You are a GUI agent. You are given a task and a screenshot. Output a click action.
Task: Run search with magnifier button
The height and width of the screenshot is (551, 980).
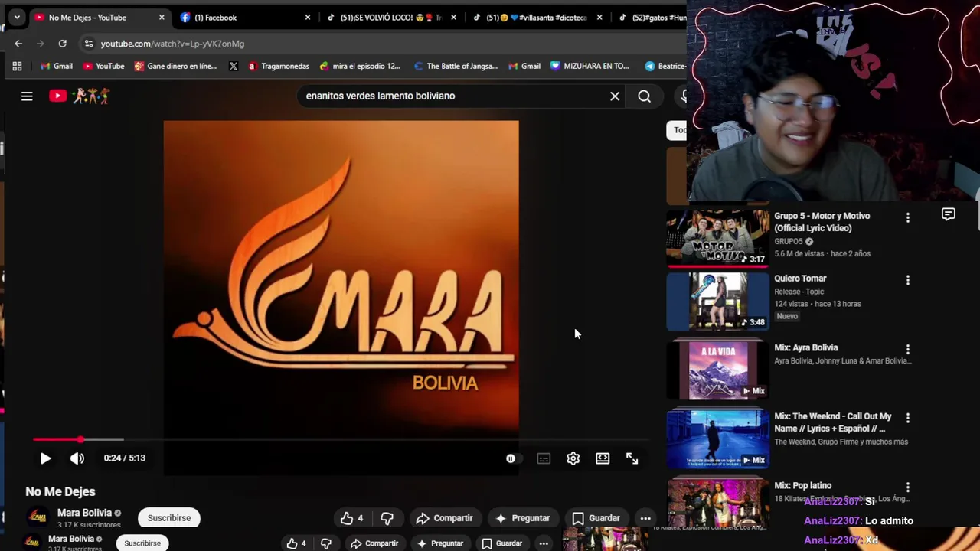pos(645,96)
